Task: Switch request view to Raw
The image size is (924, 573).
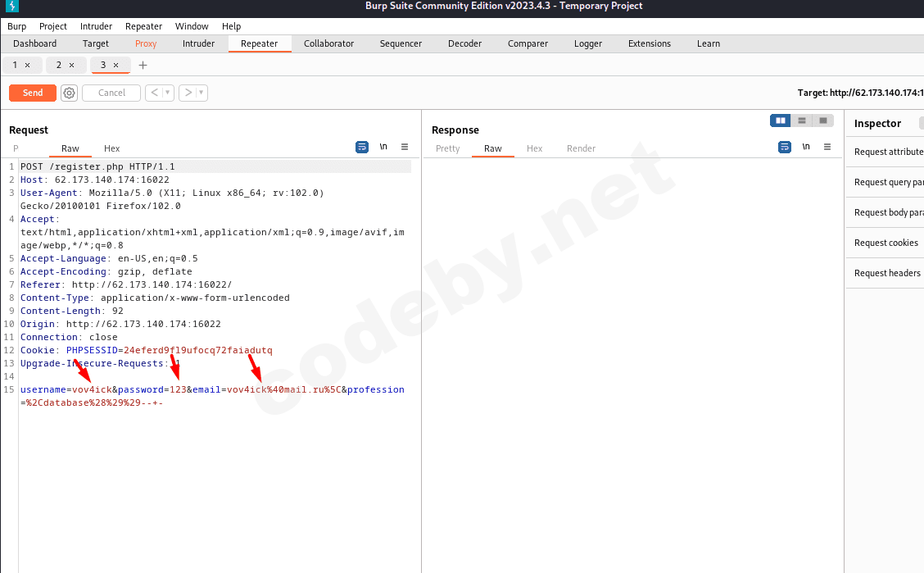Action: pos(70,148)
